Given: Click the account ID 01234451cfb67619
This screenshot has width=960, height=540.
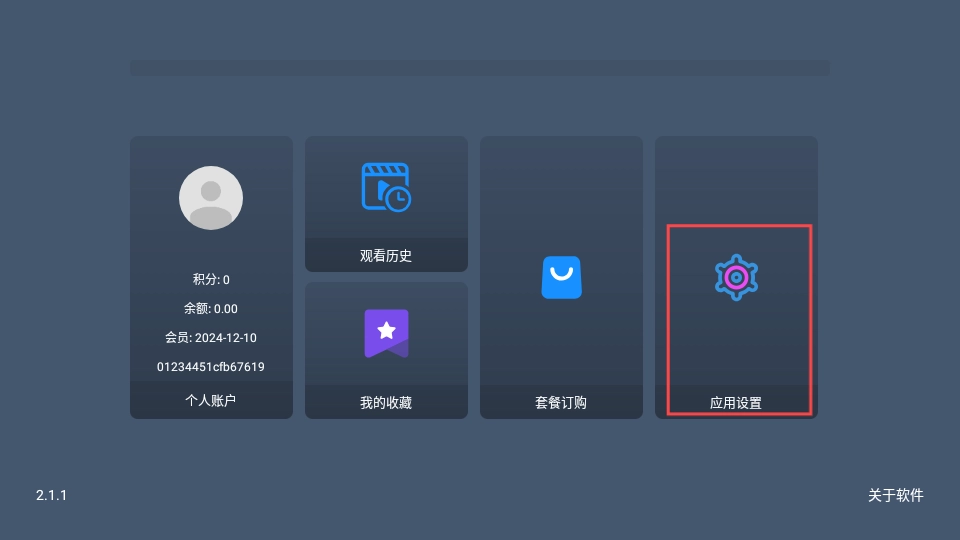Looking at the screenshot, I should click(211, 367).
